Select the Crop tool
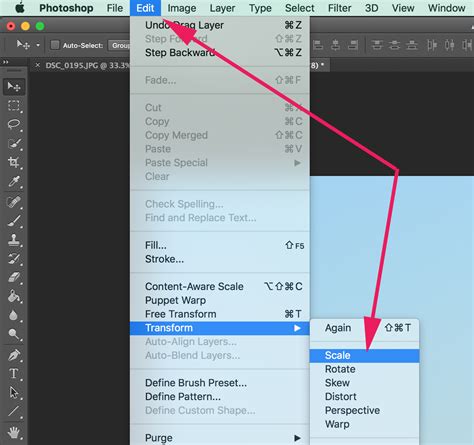This screenshot has width=474, height=445. pos(14,163)
